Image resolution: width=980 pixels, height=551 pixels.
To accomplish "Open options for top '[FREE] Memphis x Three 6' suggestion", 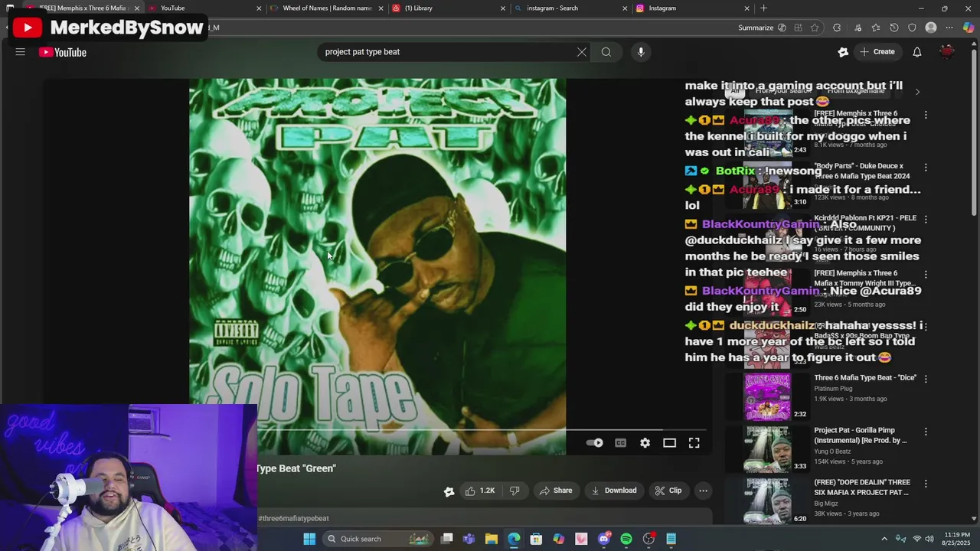I will (x=926, y=115).
